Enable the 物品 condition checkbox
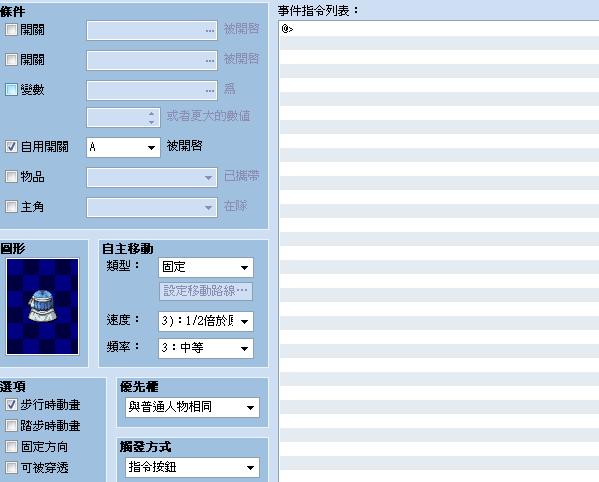The width and height of the screenshot is (599, 482). pyautogui.click(x=11, y=176)
